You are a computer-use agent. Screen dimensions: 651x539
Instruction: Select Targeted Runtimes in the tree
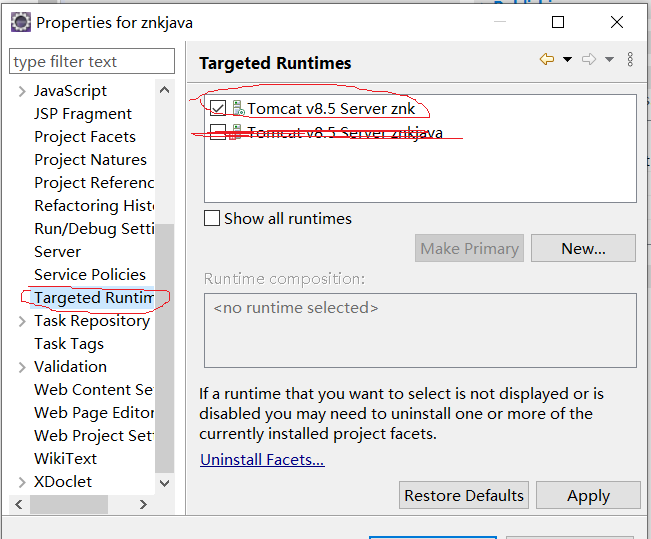pos(94,298)
